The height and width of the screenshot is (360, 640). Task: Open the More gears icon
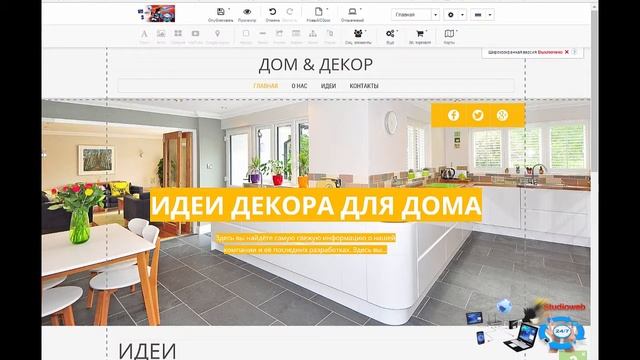click(x=390, y=33)
